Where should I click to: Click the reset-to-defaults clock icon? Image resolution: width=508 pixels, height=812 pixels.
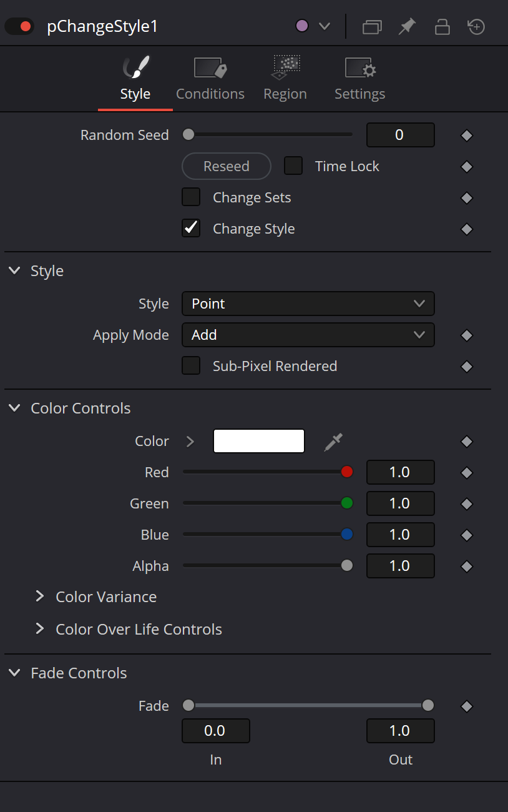click(x=477, y=27)
